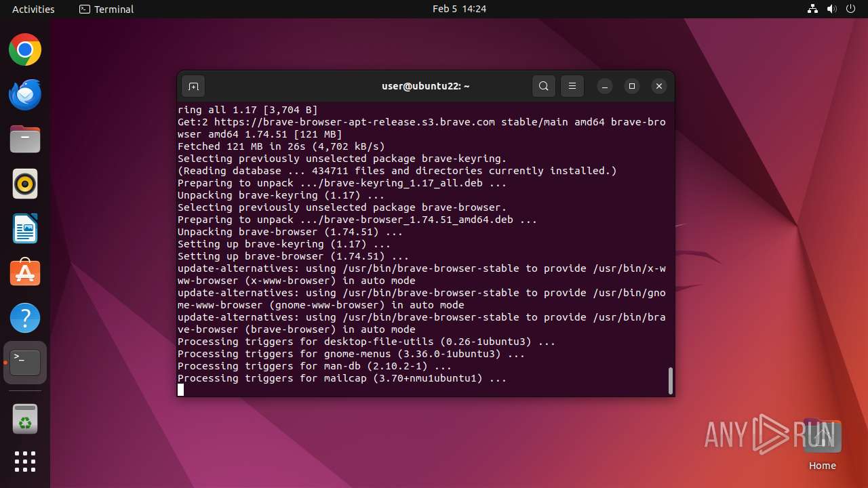Open LibreOffice Writer from the dock
Screen dimensions: 868x488
25,229
